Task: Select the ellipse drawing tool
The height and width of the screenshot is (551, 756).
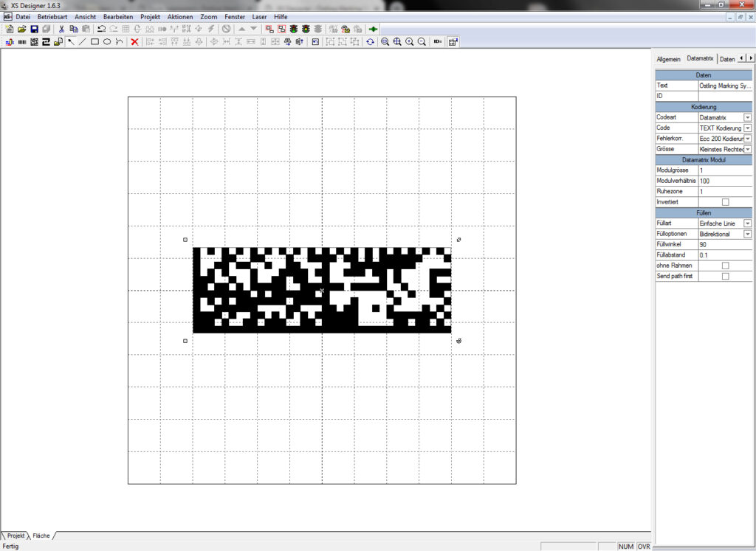Action: (107, 42)
